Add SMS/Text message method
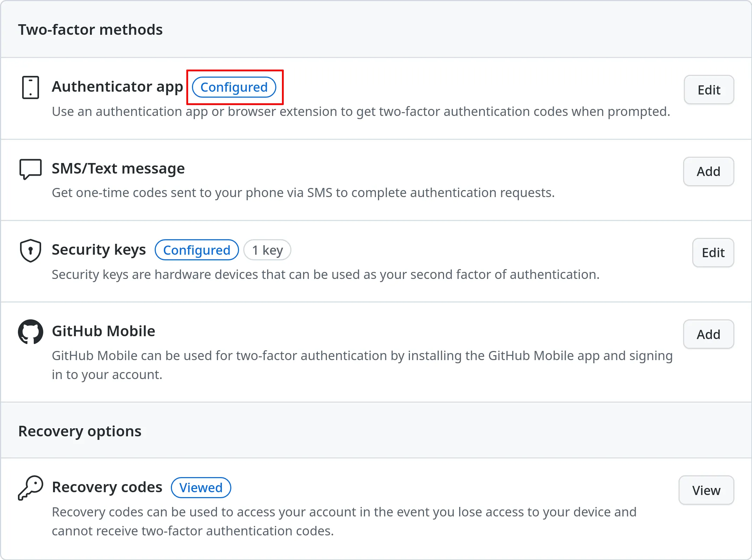This screenshot has width=752, height=560. point(708,171)
